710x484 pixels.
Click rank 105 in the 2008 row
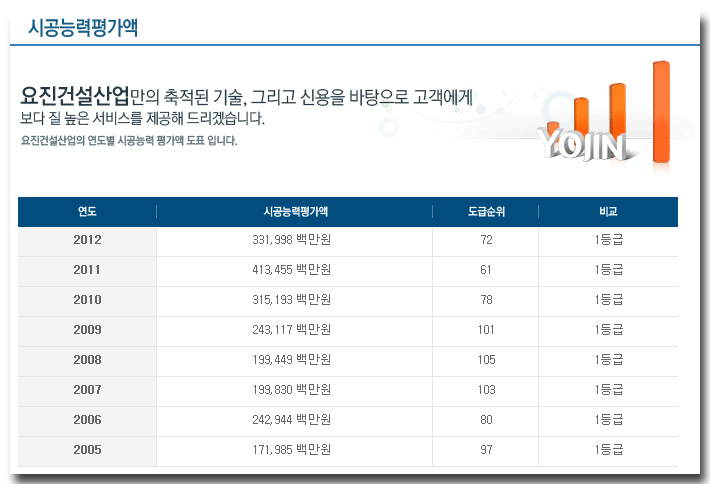click(x=487, y=359)
